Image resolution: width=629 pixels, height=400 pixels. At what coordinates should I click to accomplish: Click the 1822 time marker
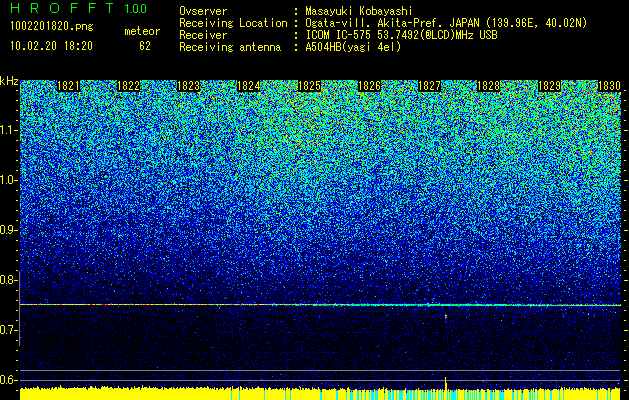click(128, 86)
